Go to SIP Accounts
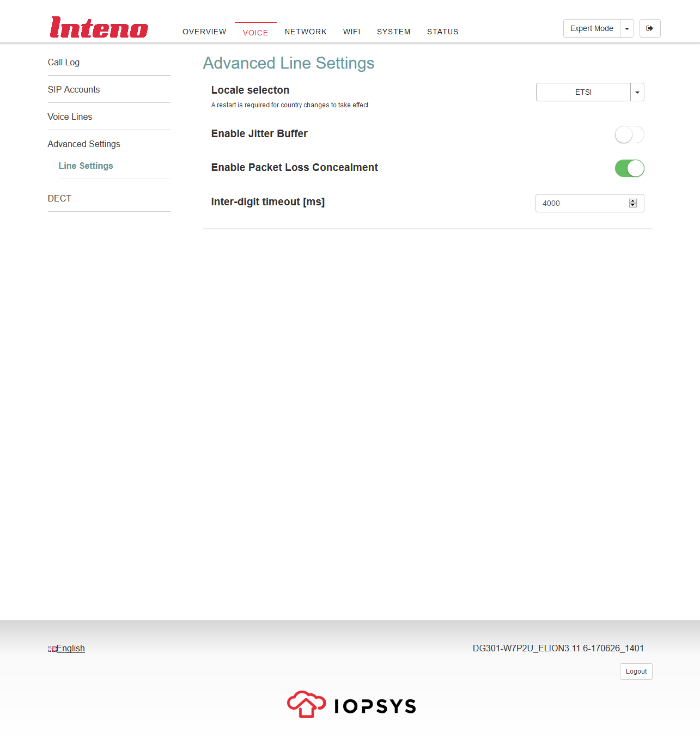Screen dimensions: 700x745 74,89
